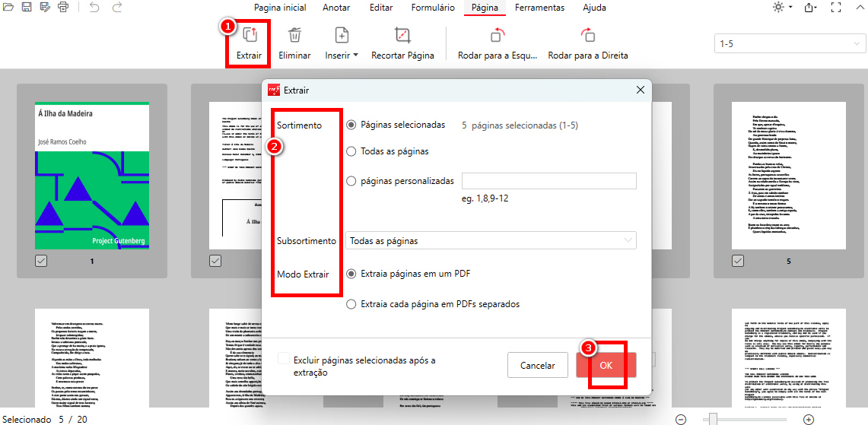
Task: Select the Página tab
Action: tap(485, 8)
